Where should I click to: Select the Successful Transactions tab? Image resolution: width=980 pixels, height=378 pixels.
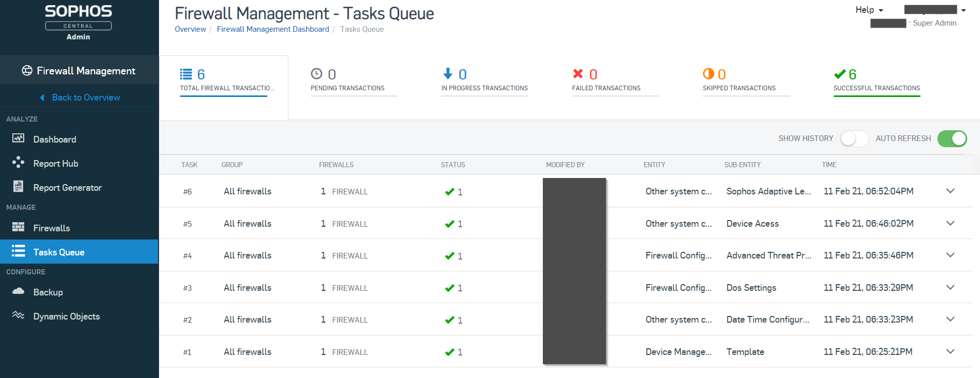[877, 82]
